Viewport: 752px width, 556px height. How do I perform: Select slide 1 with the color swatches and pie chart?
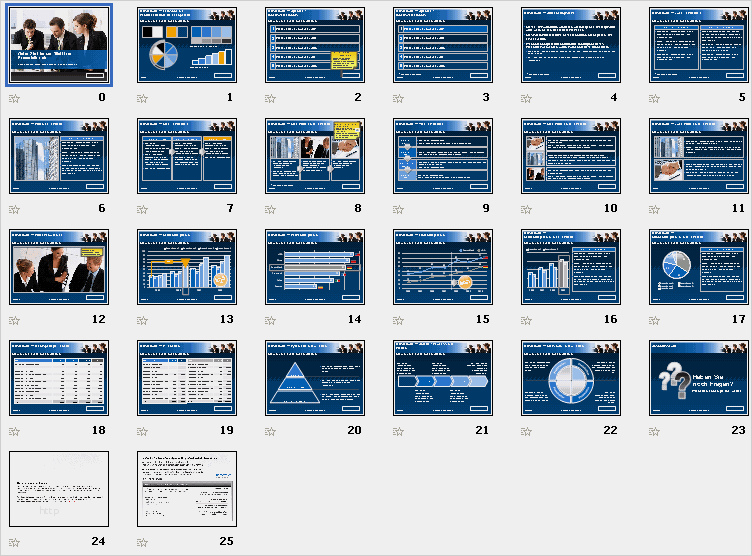coord(187,44)
